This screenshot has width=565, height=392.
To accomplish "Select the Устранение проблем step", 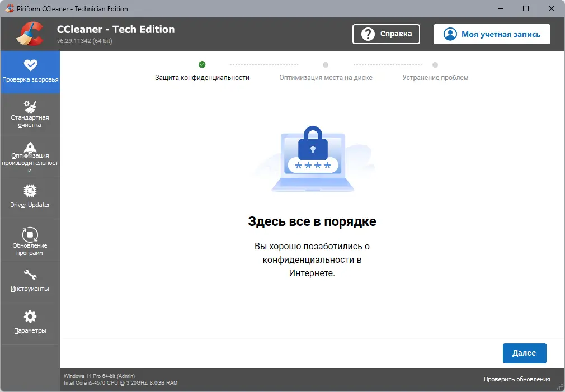I will pos(435,78).
